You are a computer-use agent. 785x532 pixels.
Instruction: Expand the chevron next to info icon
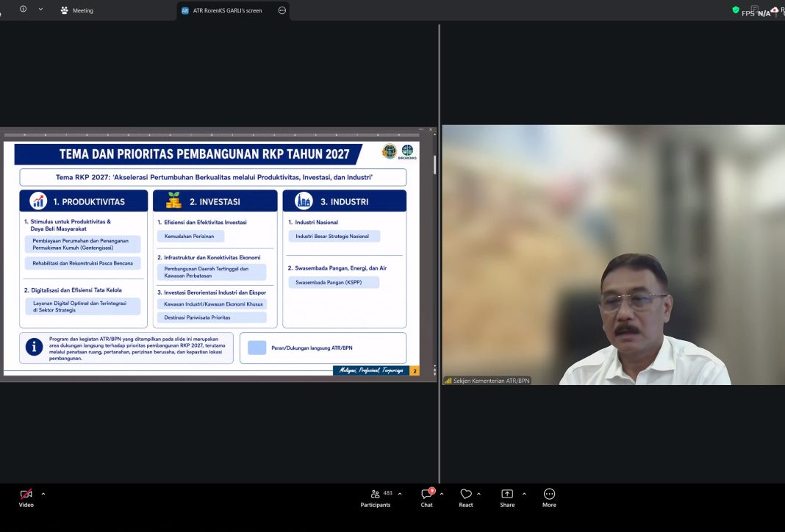(x=40, y=9)
